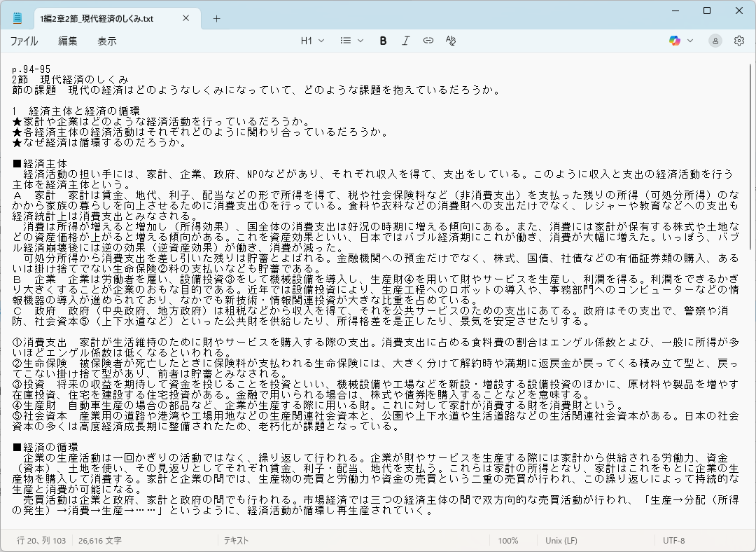Image resolution: width=756 pixels, height=552 pixels.
Task: Click the UTF-8 encoding indicator
Action: tap(674, 541)
